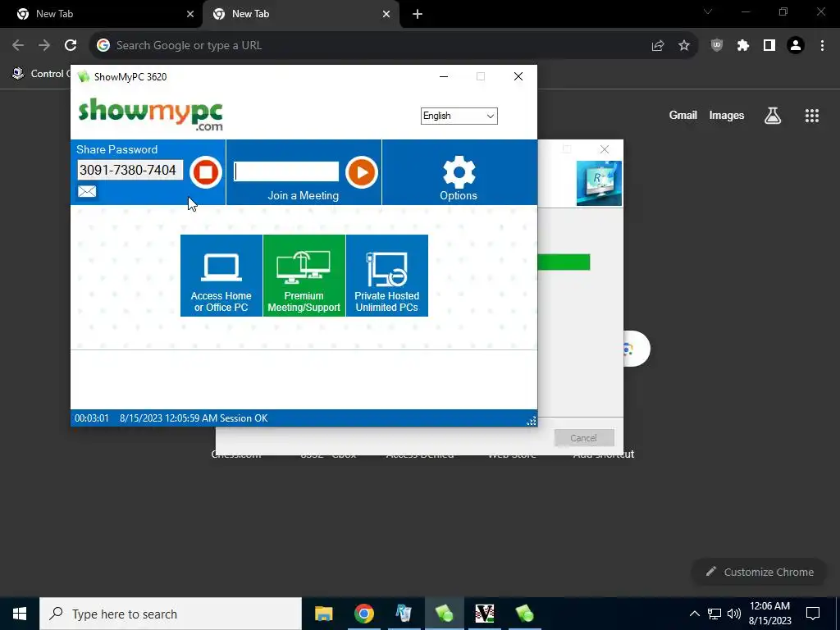
Task: Click the ShowMyPC title bar app icon
Action: pyautogui.click(x=83, y=76)
